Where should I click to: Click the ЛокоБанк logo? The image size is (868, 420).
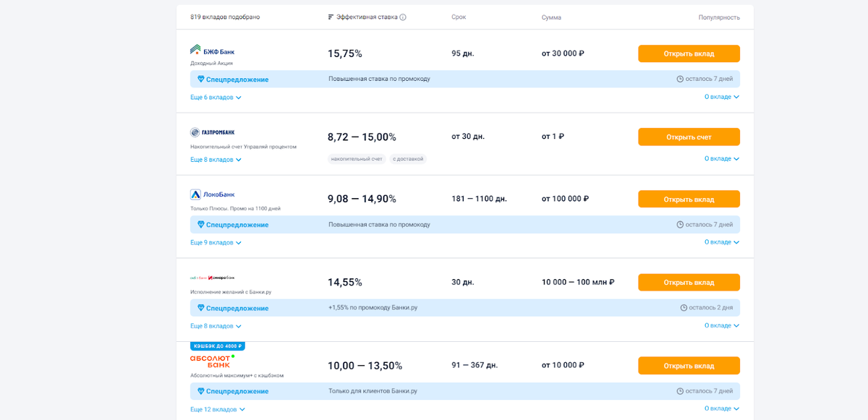[213, 194]
